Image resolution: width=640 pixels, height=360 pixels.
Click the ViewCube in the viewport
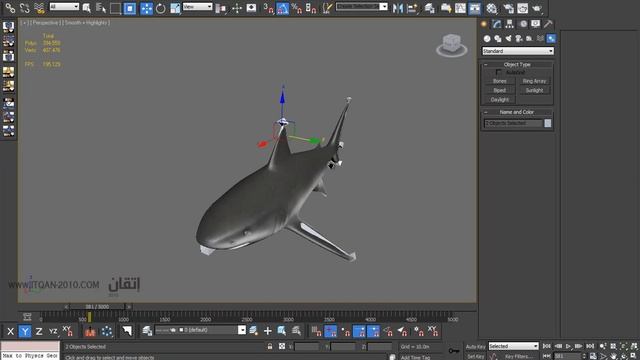(451, 45)
